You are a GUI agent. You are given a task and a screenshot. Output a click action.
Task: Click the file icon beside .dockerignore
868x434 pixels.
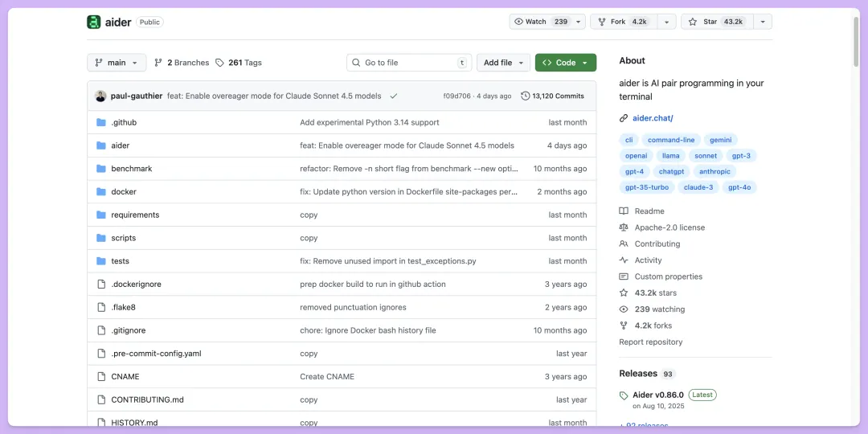(100, 284)
